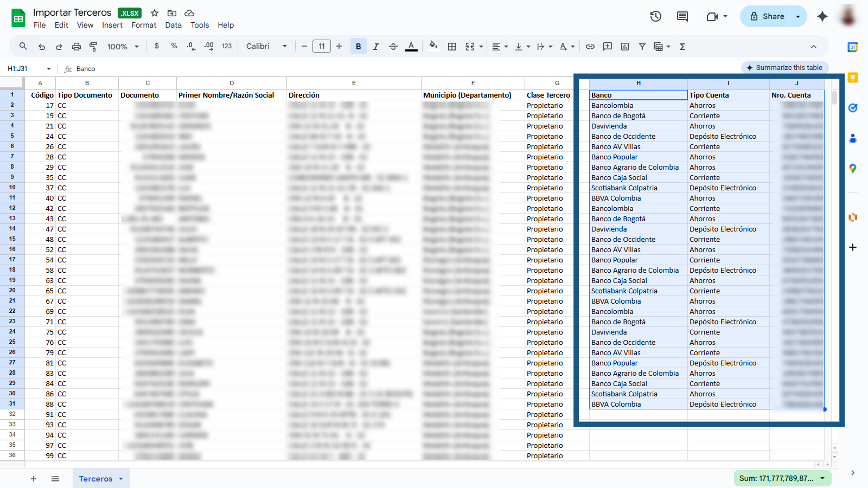Format as currency with dollar icon
868x488 pixels.
tap(157, 46)
